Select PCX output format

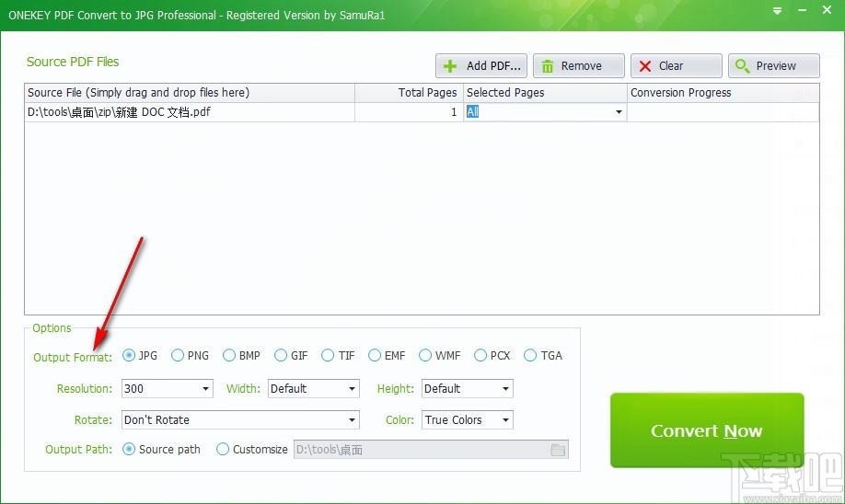pyautogui.click(x=492, y=355)
